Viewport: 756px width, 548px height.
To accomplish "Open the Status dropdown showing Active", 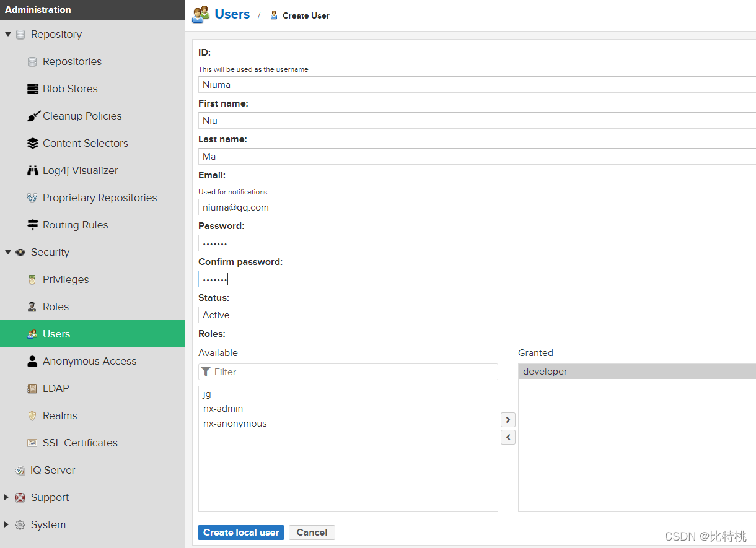I will [x=477, y=315].
